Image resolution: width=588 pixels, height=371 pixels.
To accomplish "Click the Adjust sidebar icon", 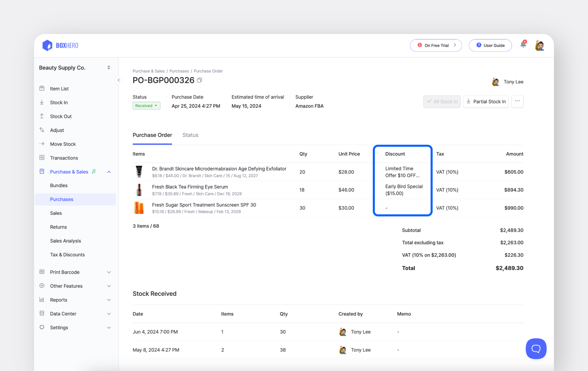I will [42, 130].
